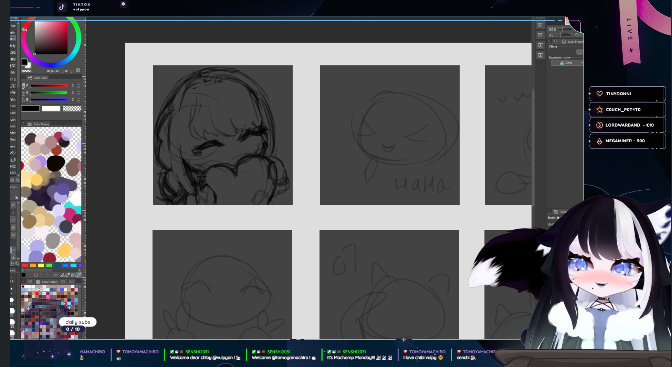Click the TIKTOK label in the top bar
The width and height of the screenshot is (672, 367).
point(81,5)
